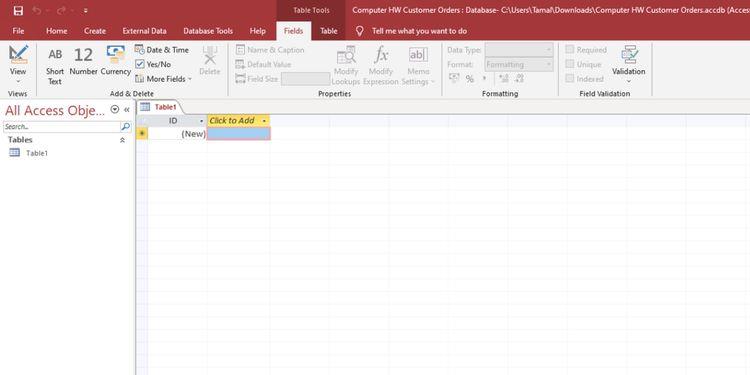
Task: Add a Short Text field
Action: click(55, 66)
